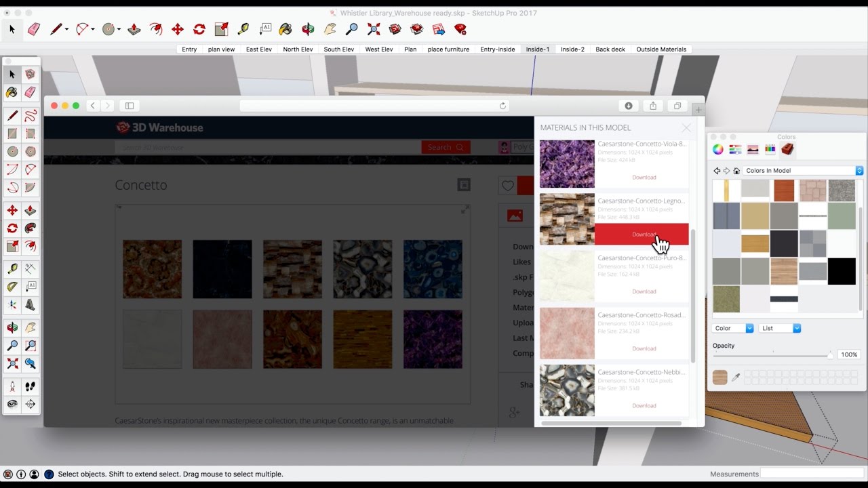The width and height of the screenshot is (868, 488).
Task: Switch to the plan view scene tab
Action: (221, 49)
